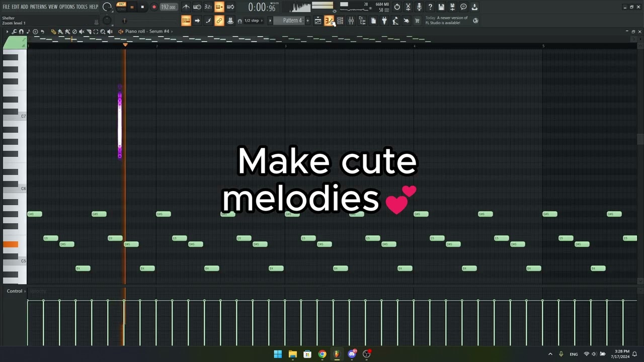Select the pencil draw tool
This screenshot has height=362, width=644.
[x=53, y=31]
